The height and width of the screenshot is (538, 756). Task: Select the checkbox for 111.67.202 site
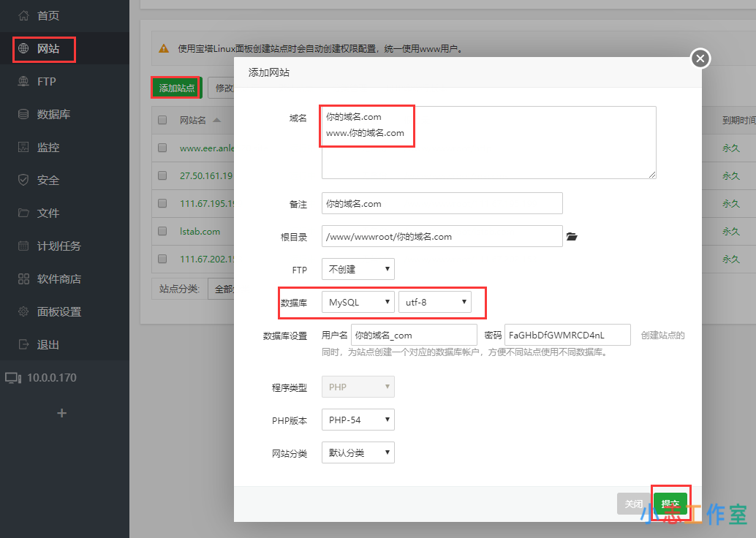(162, 259)
